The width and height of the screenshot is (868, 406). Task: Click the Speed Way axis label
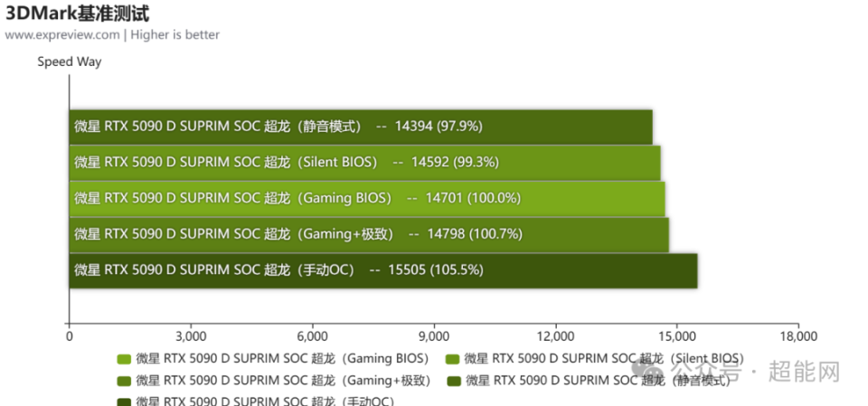point(70,61)
